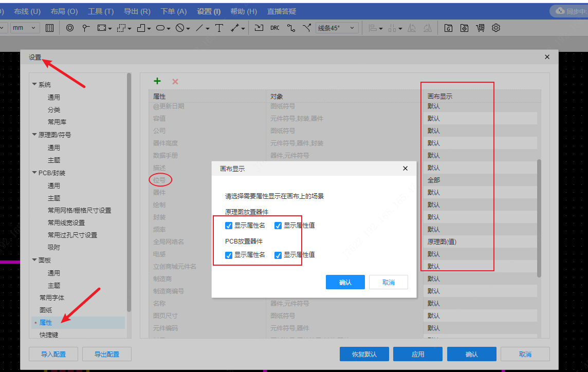Click 导出配置 button
Screen dimensions: 588x372
click(x=107, y=354)
